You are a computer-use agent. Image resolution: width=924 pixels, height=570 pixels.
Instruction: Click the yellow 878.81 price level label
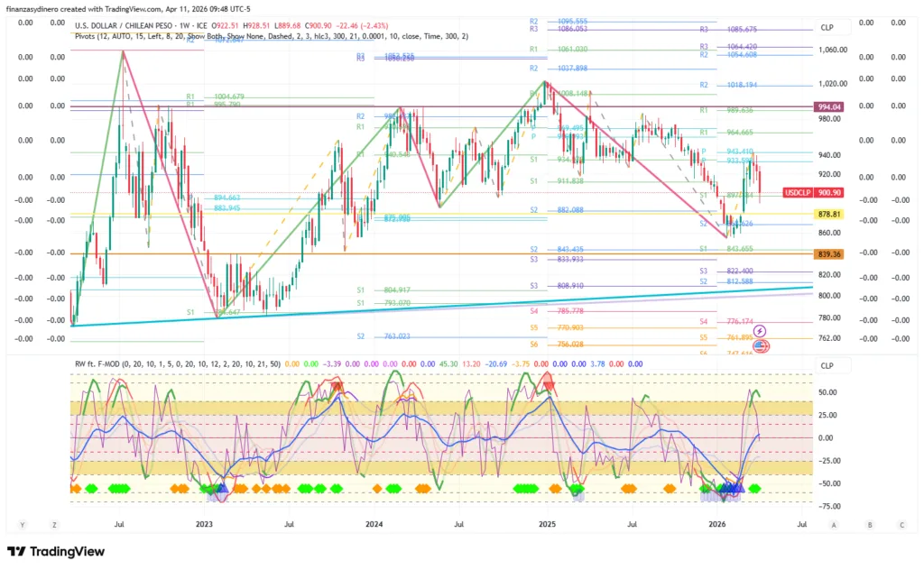pyautogui.click(x=828, y=215)
